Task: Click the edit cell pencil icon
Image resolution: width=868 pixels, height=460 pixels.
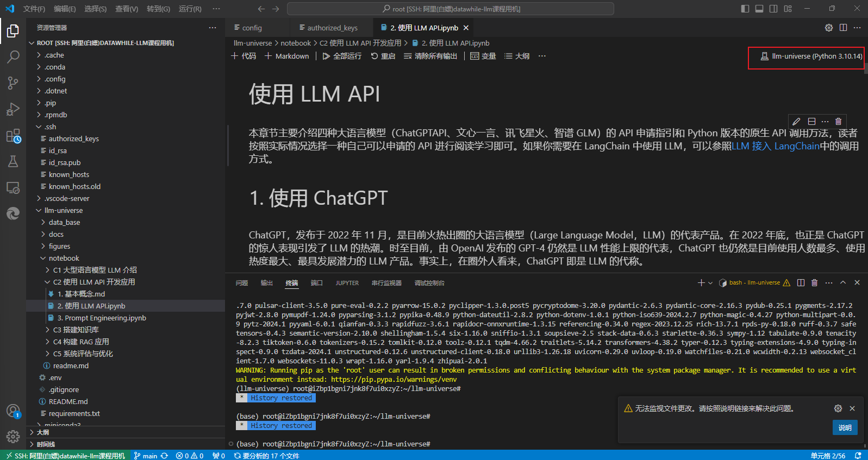Action: (796, 121)
